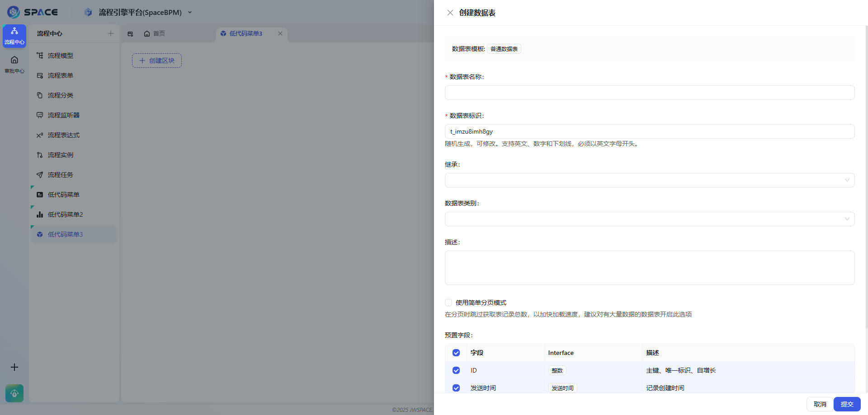This screenshot has width=868, height=415.
Task: Select 流程表单 from the sidebar
Action: [60, 75]
